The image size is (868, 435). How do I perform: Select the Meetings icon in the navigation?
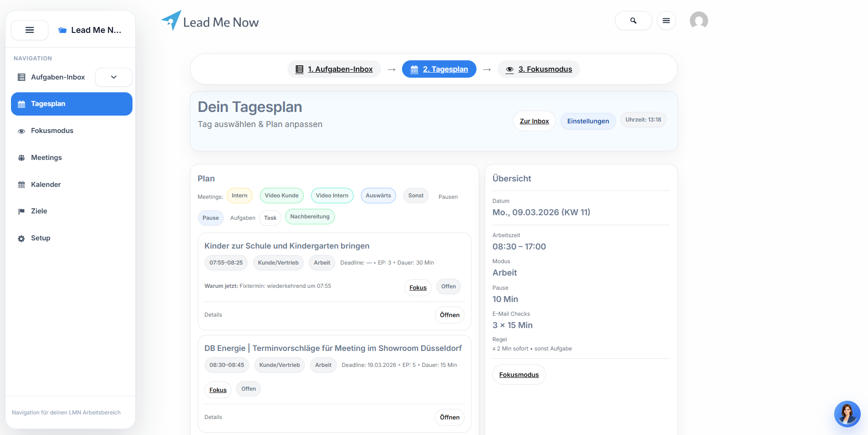point(21,158)
